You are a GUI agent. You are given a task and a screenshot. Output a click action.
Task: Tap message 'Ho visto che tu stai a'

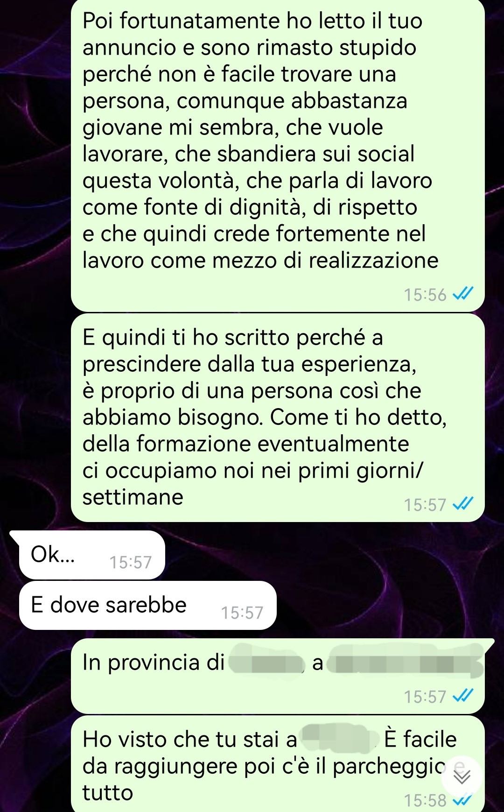tap(278, 763)
